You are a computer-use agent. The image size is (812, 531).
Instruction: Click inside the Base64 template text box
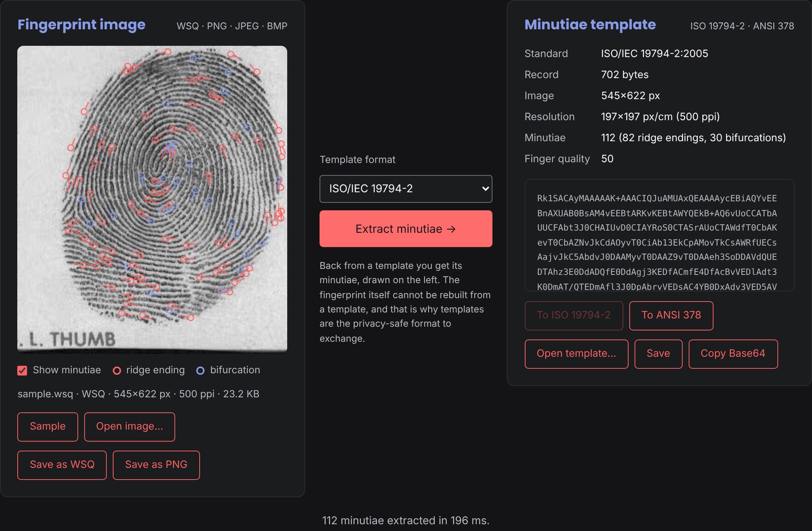[x=659, y=235]
